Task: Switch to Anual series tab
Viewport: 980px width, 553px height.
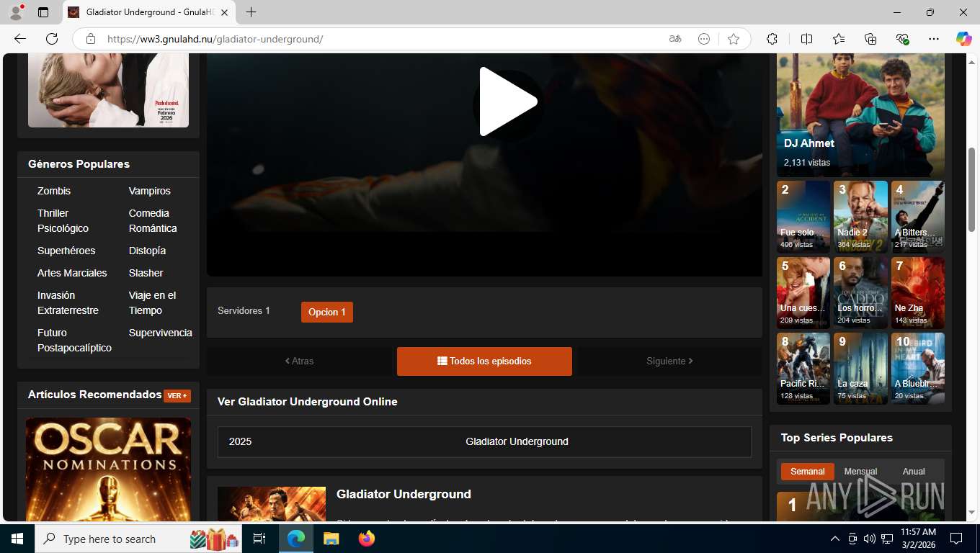Action: pos(914,472)
